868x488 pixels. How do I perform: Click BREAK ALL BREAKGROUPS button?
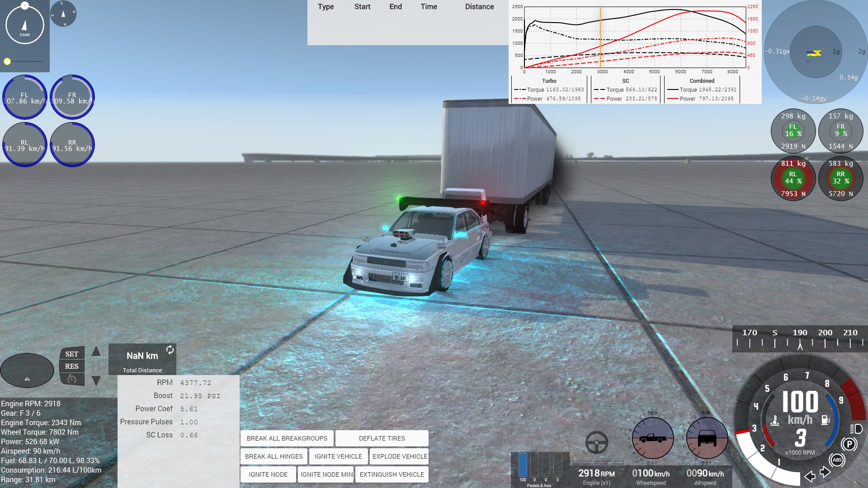(x=287, y=438)
